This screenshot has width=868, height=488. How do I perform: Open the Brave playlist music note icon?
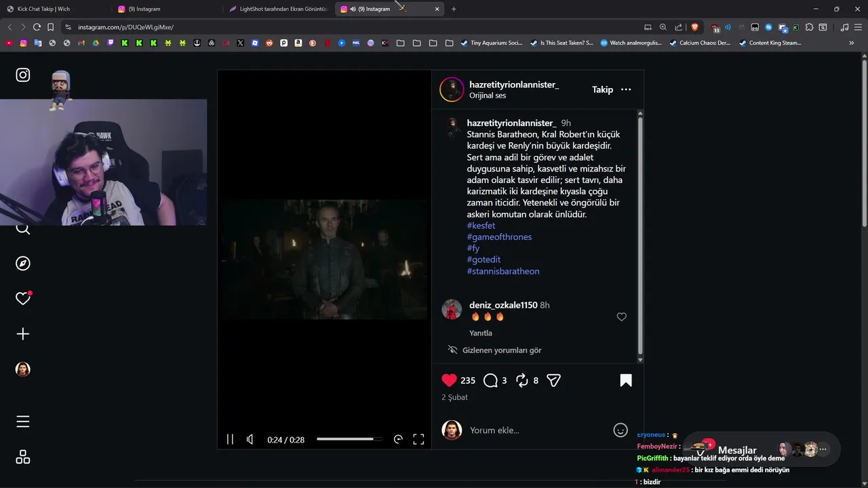(844, 27)
